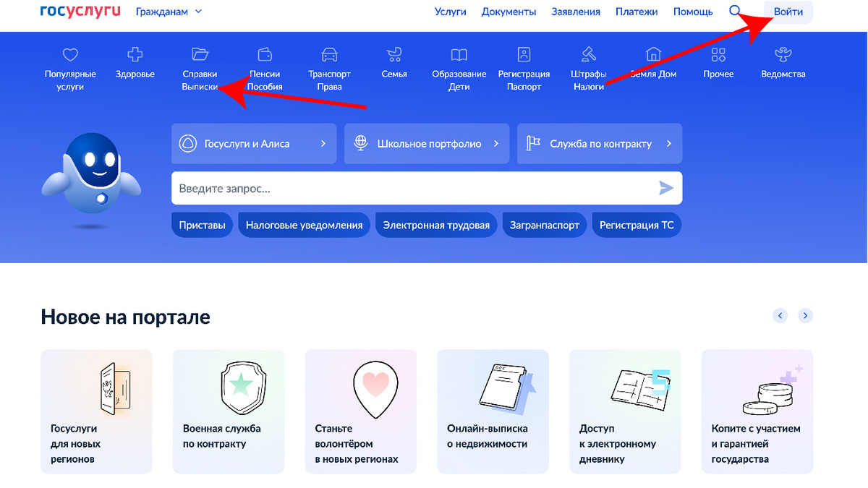Open the Помощь menu item

693,12
